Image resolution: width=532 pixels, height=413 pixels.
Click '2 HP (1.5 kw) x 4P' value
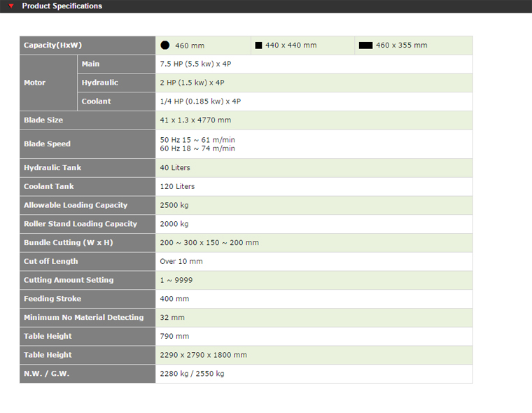point(192,83)
